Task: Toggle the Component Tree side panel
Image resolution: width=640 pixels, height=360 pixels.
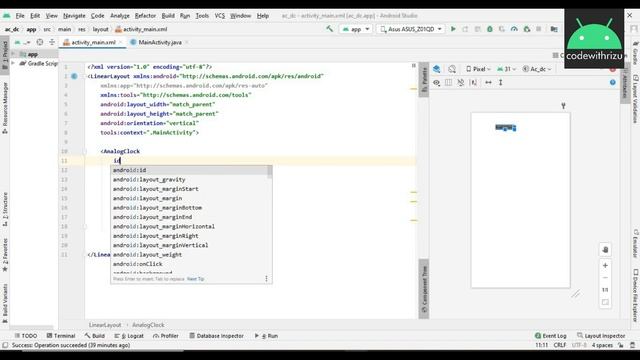Action: tap(424, 289)
